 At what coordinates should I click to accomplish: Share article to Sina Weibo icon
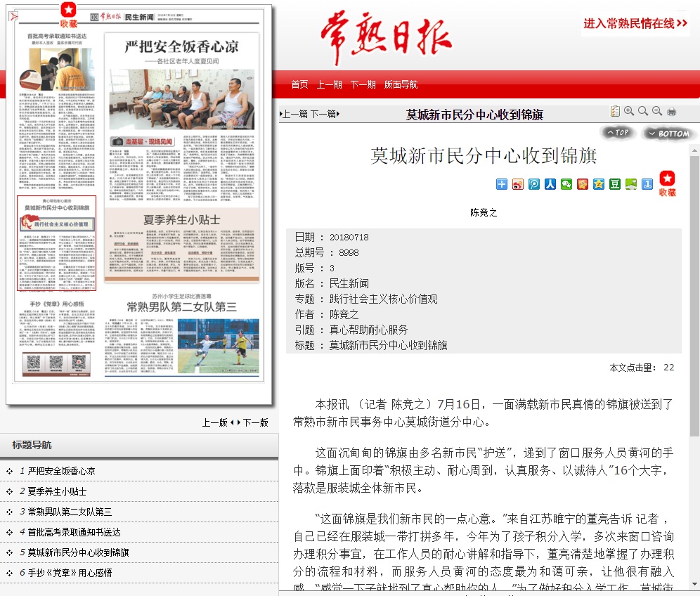[518, 184]
